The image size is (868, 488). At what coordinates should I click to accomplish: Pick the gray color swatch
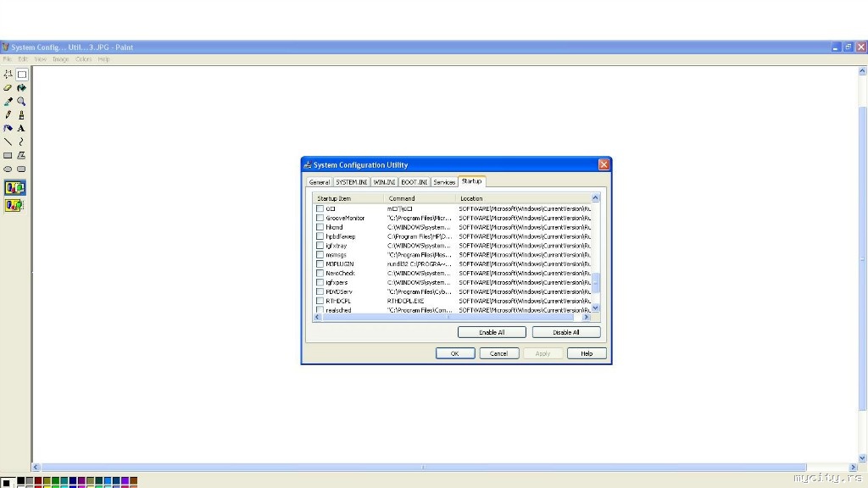coord(30,482)
